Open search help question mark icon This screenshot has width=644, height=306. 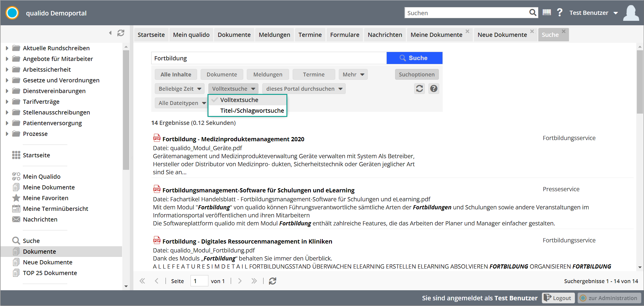pyautogui.click(x=434, y=89)
